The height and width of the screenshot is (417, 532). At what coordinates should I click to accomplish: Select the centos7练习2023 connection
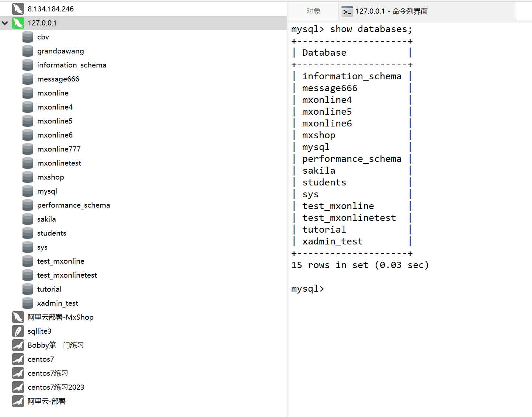[x=56, y=387]
